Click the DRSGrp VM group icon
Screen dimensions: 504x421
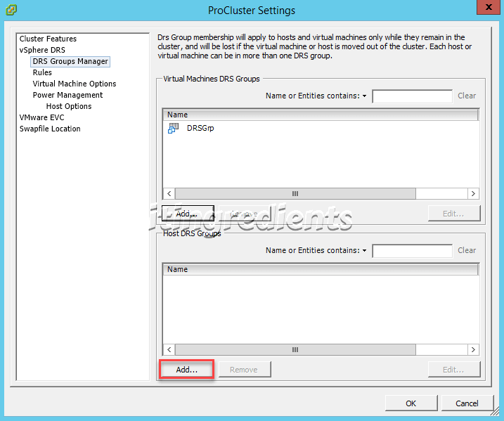173,128
